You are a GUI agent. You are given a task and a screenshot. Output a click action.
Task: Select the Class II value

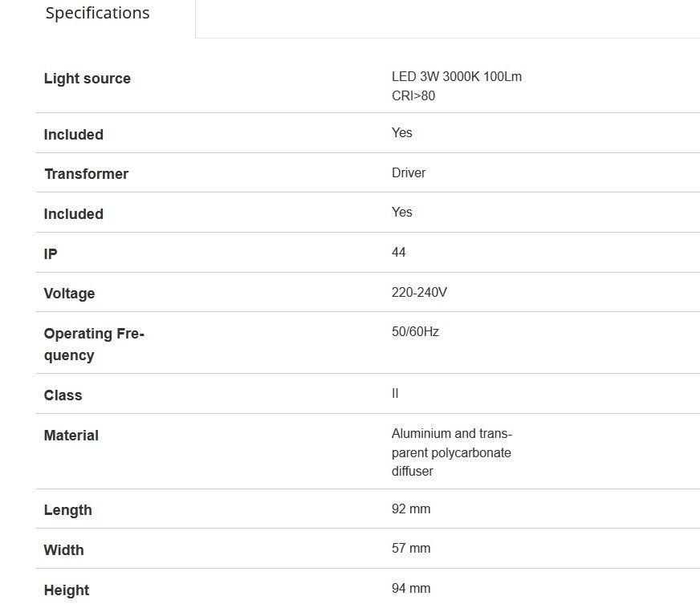coord(395,394)
